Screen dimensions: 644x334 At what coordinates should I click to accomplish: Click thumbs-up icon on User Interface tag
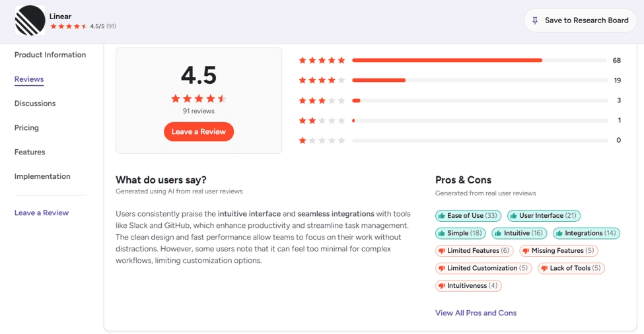point(513,216)
